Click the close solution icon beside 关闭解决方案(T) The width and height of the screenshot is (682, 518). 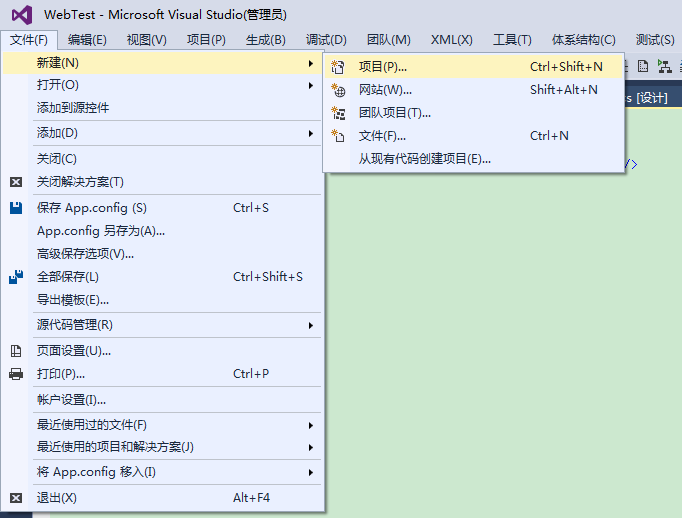[x=16, y=182]
